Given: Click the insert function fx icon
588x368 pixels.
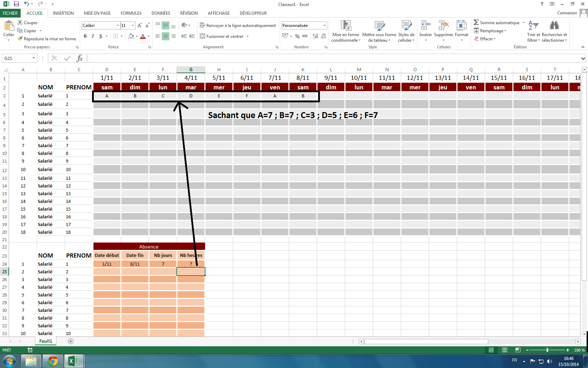Looking at the screenshot, I should (80, 58).
